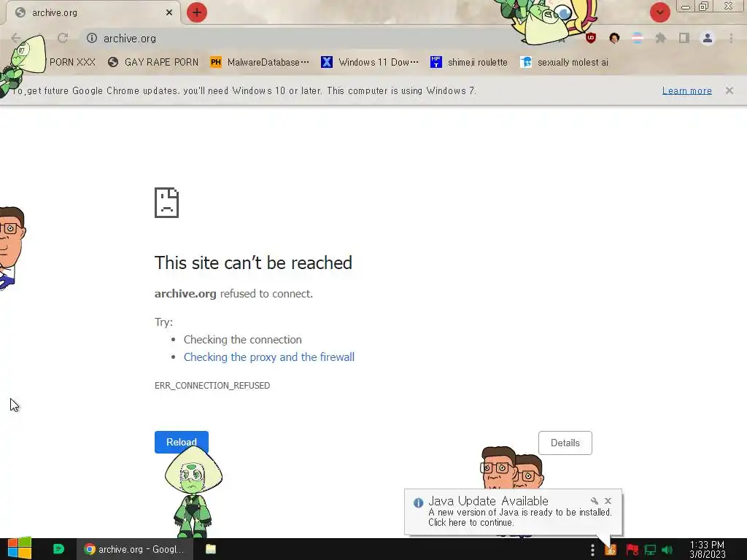Click the Details button
The image size is (747, 560).
(x=565, y=443)
